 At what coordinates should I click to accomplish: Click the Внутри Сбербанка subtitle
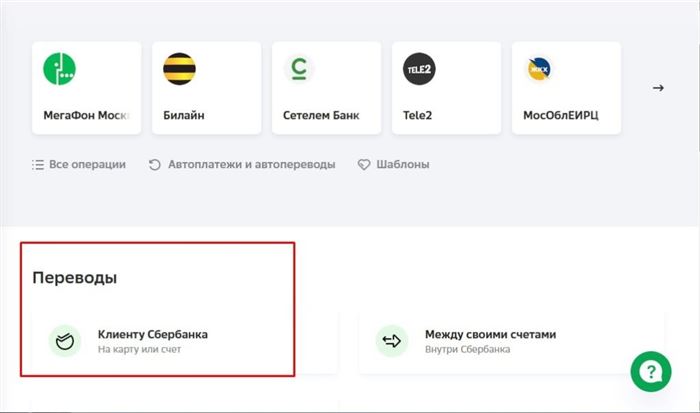tap(467, 350)
